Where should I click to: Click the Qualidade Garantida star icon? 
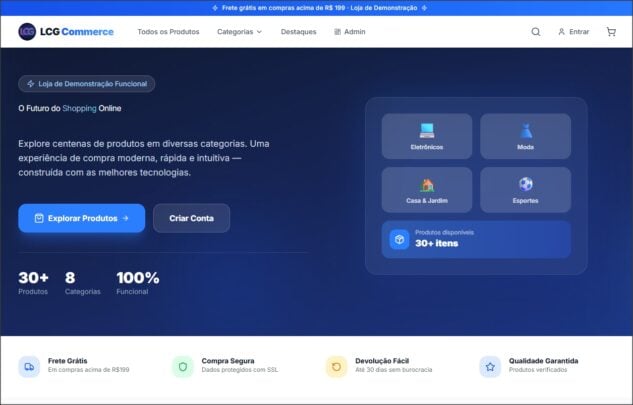tap(490, 366)
